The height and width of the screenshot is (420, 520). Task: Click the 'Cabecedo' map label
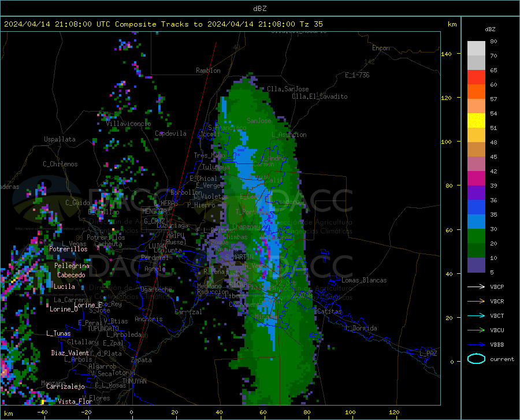[x=71, y=275]
